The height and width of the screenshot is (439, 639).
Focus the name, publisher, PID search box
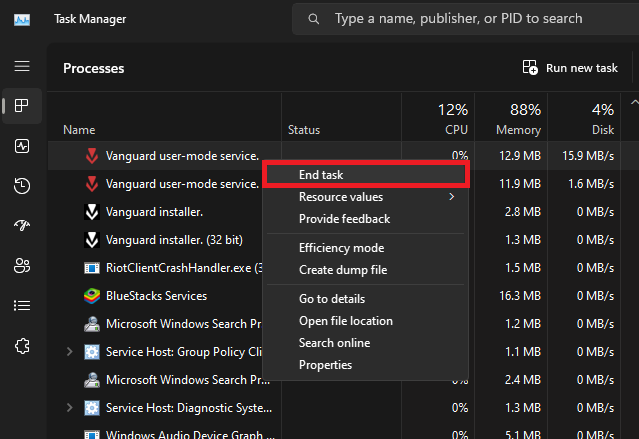coord(465,19)
